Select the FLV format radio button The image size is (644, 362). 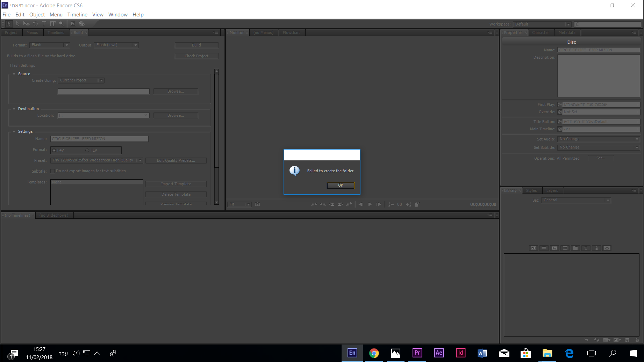87,150
